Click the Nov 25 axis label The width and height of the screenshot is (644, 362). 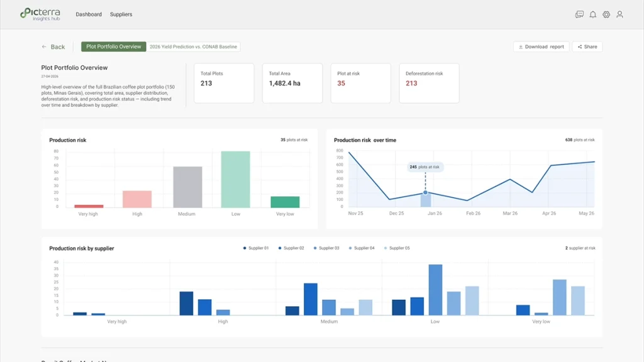[x=356, y=214]
